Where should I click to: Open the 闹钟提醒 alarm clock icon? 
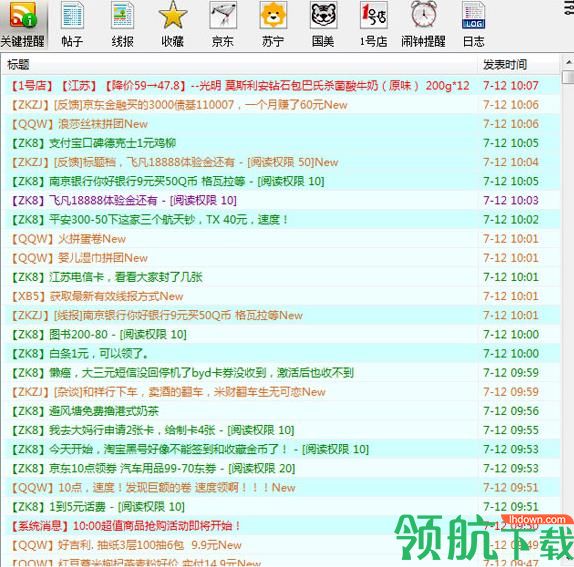[423, 25]
